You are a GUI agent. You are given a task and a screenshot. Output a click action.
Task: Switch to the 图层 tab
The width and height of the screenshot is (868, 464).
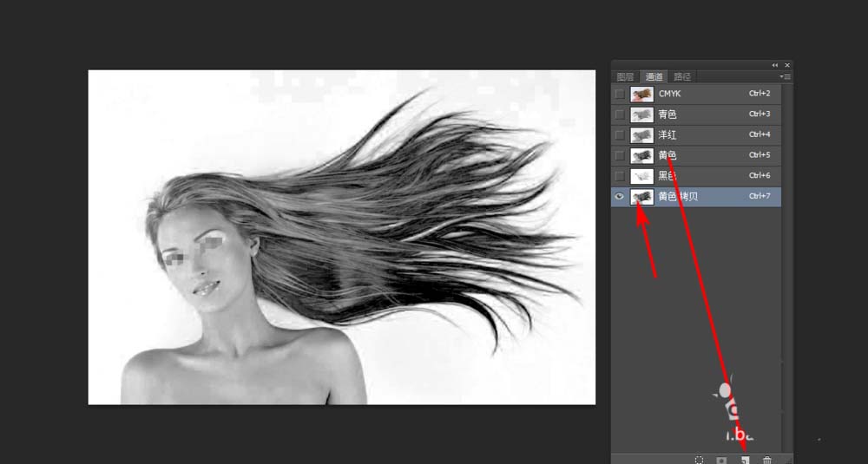coord(626,77)
